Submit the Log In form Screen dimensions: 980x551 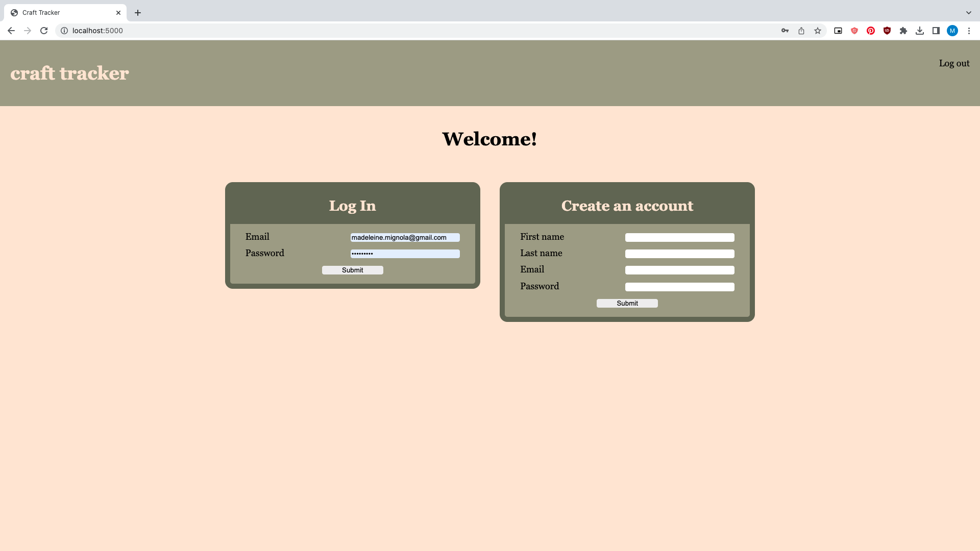point(352,270)
